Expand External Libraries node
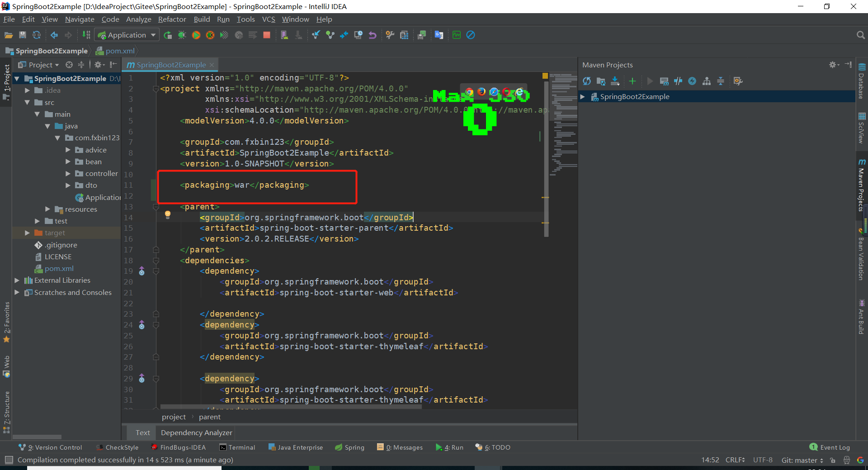Viewport: 868px width, 470px height. point(17,280)
